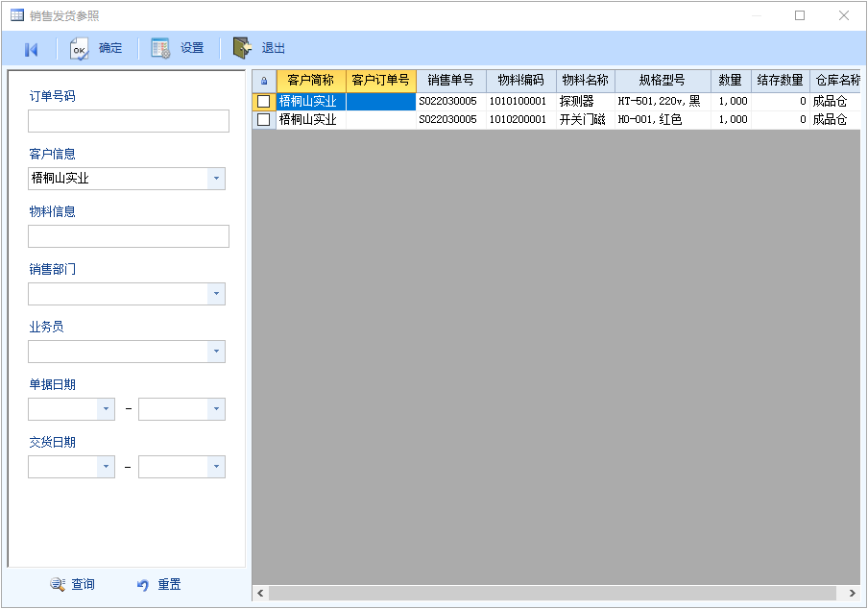
Task: Sort by 客户订单号 column header
Action: click(381, 81)
